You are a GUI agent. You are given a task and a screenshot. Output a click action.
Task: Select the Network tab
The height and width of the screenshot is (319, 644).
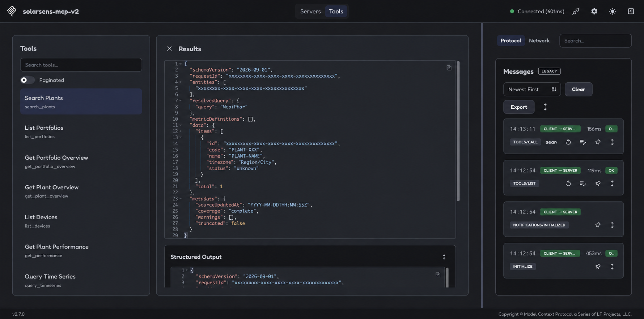(x=539, y=40)
